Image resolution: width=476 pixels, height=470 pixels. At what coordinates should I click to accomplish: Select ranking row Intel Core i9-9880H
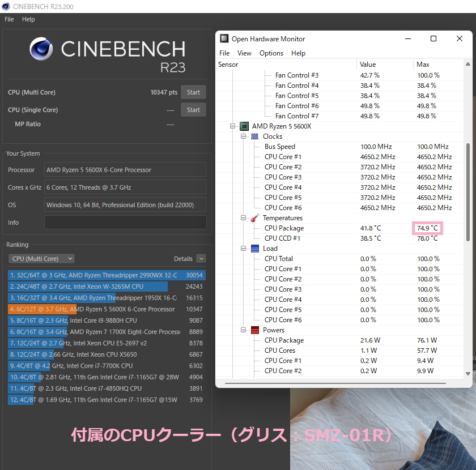click(x=107, y=321)
